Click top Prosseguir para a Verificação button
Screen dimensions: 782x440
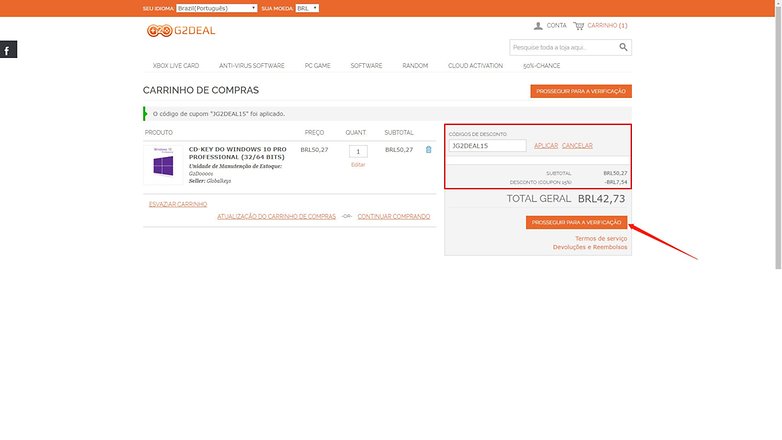(581, 91)
